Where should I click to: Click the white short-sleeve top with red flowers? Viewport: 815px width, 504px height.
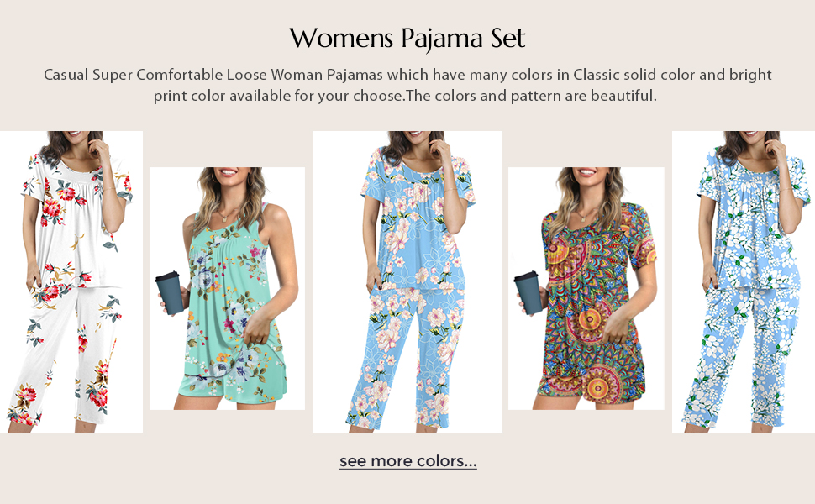(x=76, y=221)
